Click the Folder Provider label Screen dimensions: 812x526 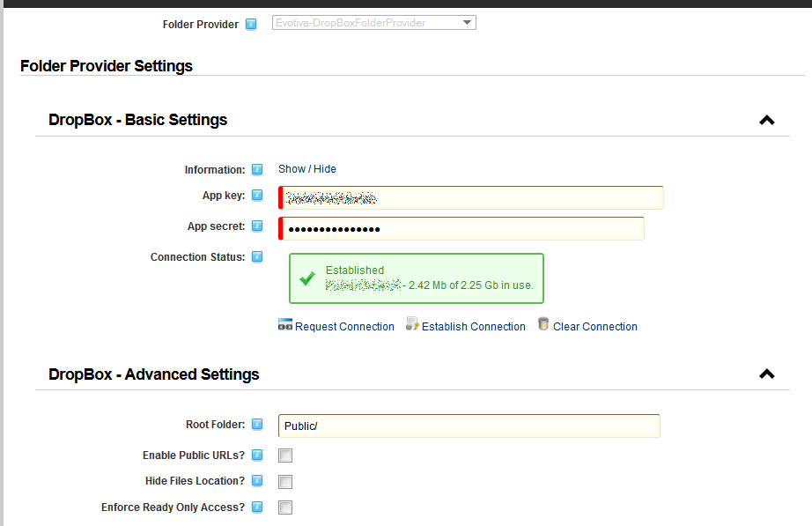click(x=201, y=25)
